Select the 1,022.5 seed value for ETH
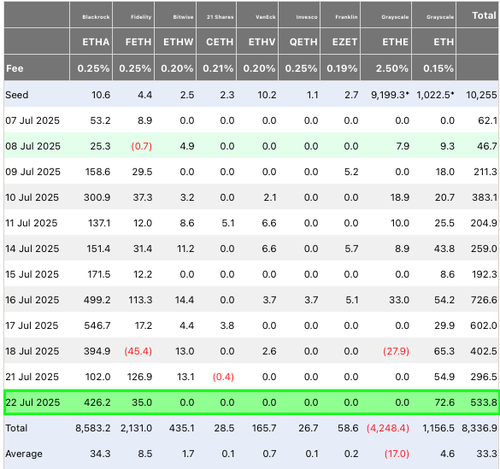The height and width of the screenshot is (469, 500). pos(435,95)
